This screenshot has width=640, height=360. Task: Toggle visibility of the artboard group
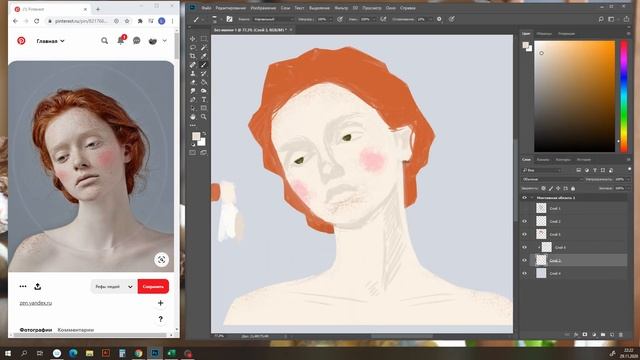524,198
